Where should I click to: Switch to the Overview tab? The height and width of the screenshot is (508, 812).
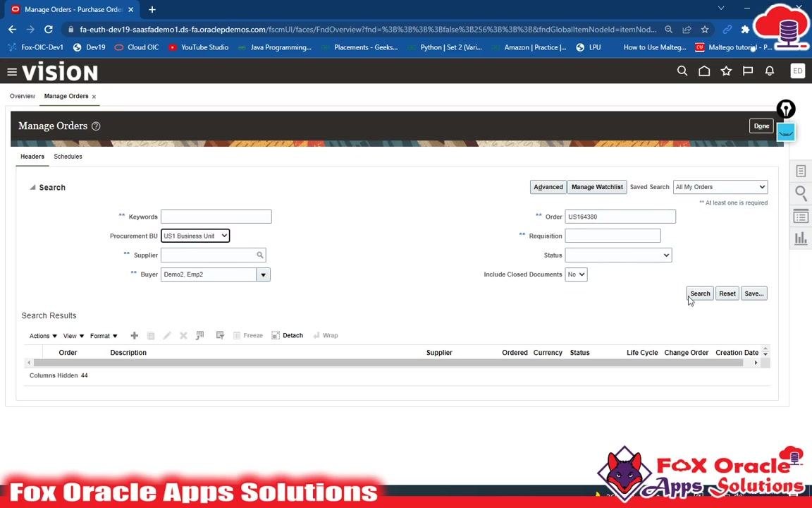click(x=23, y=96)
